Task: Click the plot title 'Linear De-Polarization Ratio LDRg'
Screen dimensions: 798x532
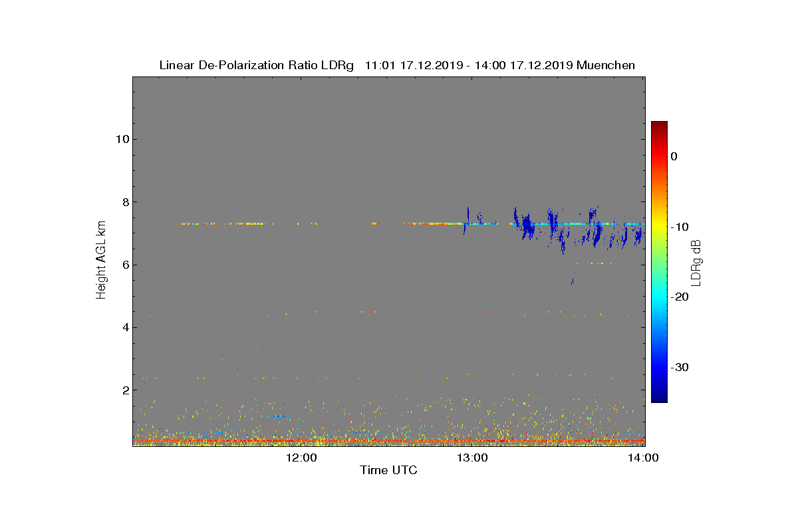Action: (x=257, y=65)
